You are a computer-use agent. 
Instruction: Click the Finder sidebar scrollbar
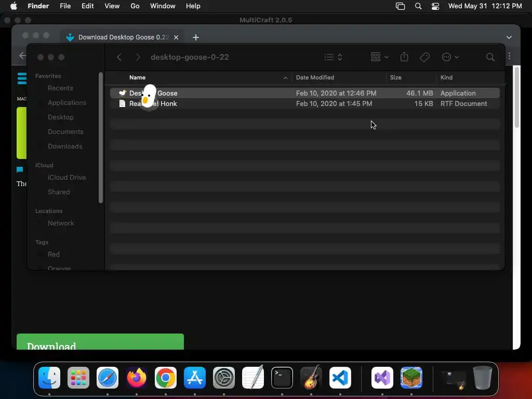100,137
